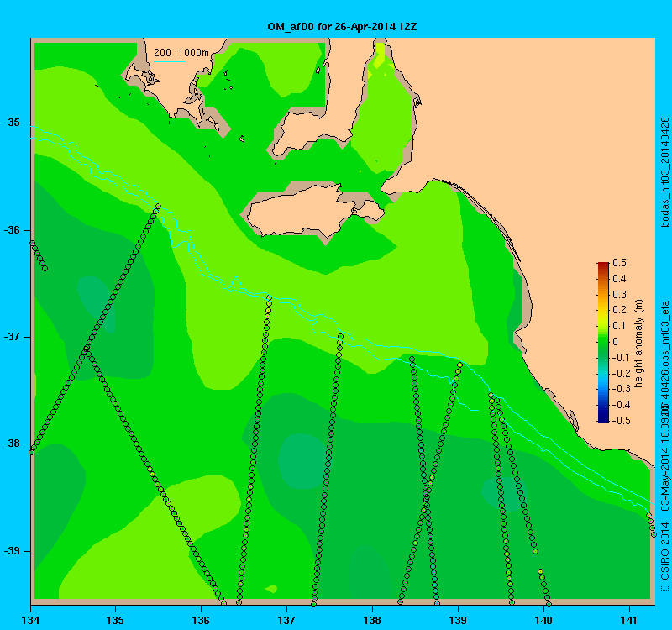Click the 'height anomaly (m)' colorbar label
Image resolution: width=672 pixels, height=630 pixels.
point(638,344)
